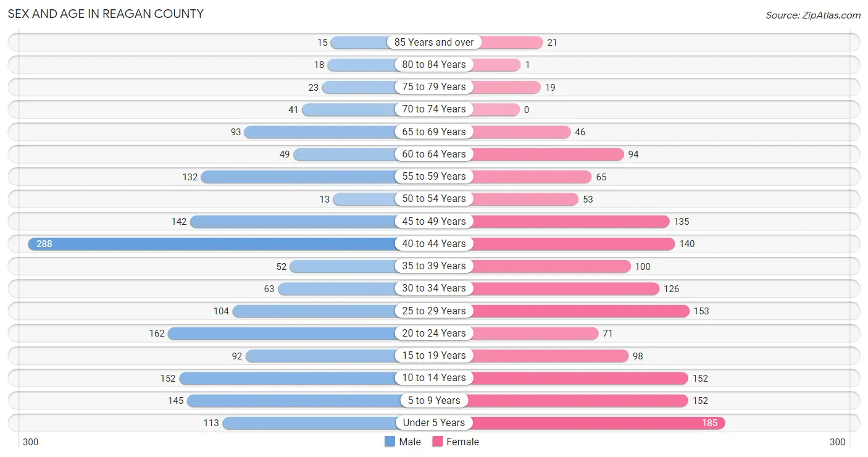Select the male 40 to 44 Years bar

click(212, 244)
